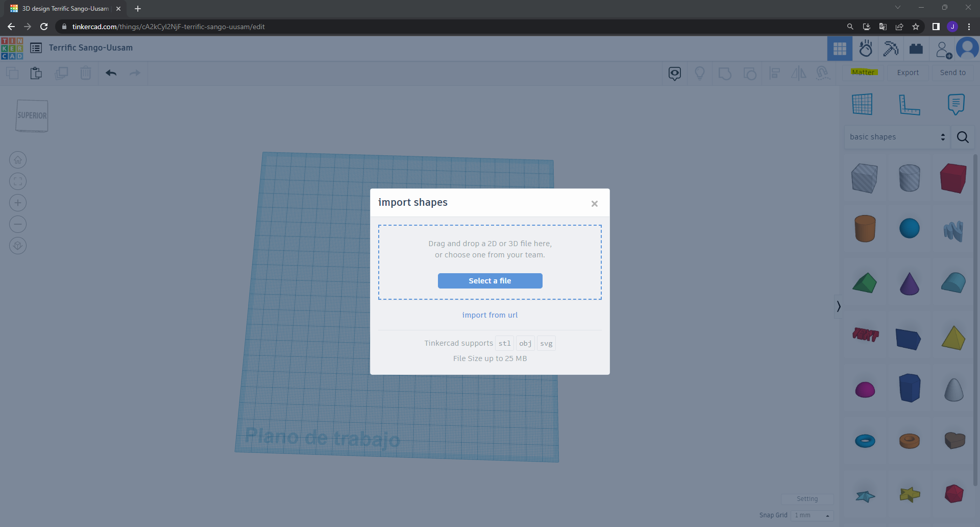Select the teal round roof shape
980x527 pixels.
coord(953,282)
